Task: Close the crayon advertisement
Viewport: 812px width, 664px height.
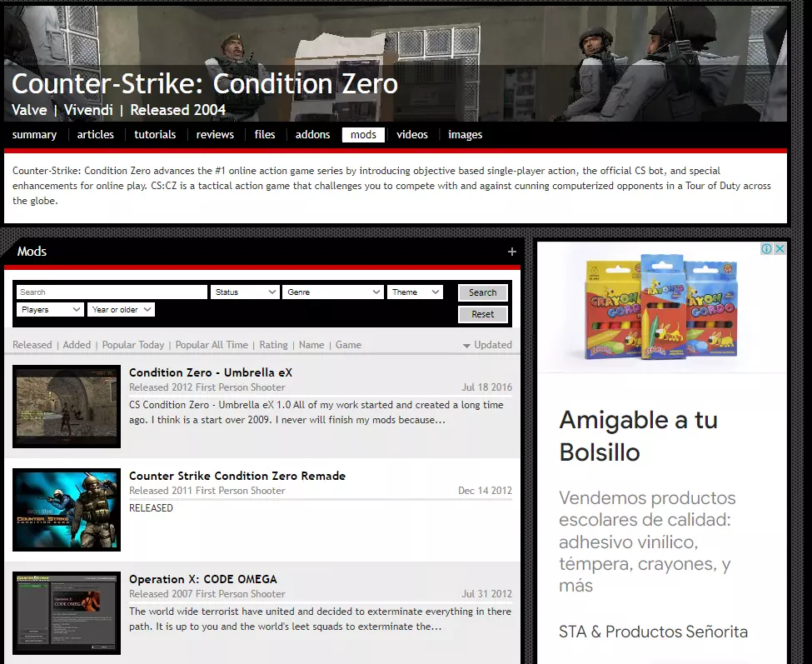Action: click(780, 248)
